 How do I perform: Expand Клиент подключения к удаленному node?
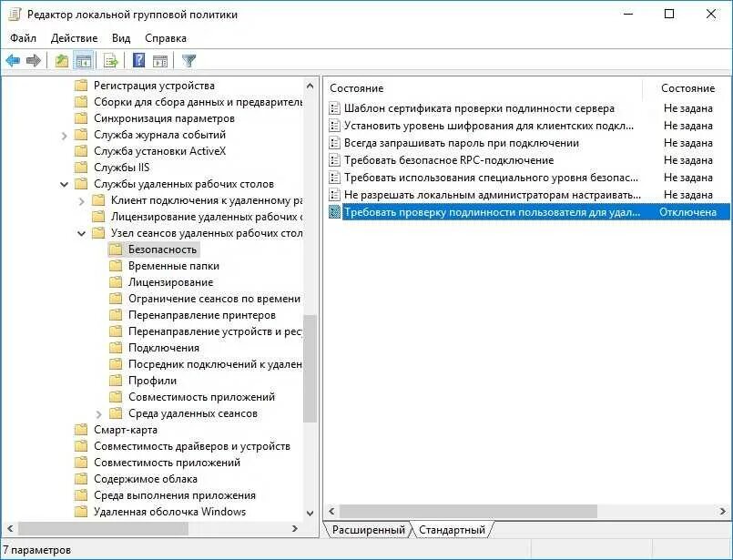coord(82,201)
